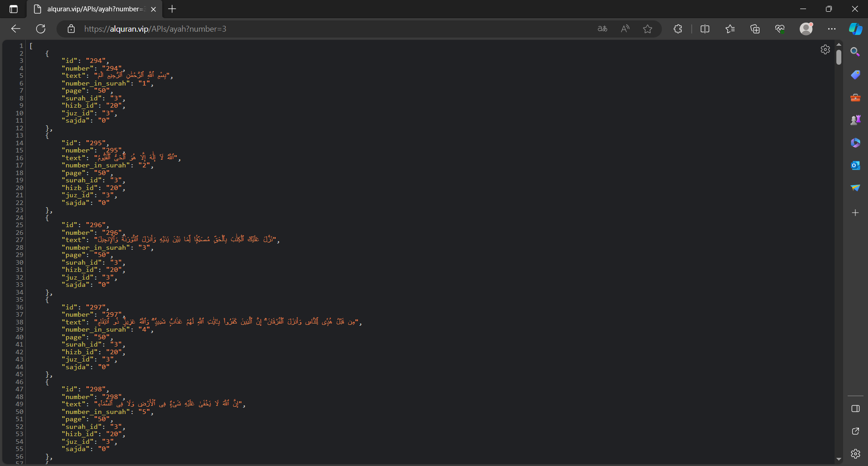The height and width of the screenshot is (466, 868).
Task: Click the opening bracket on line 1
Action: click(x=31, y=46)
